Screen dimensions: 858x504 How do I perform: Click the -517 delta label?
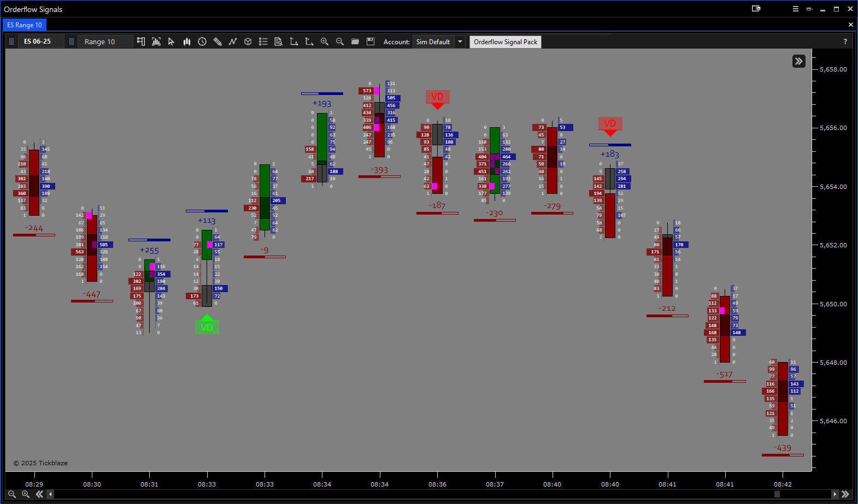725,375
